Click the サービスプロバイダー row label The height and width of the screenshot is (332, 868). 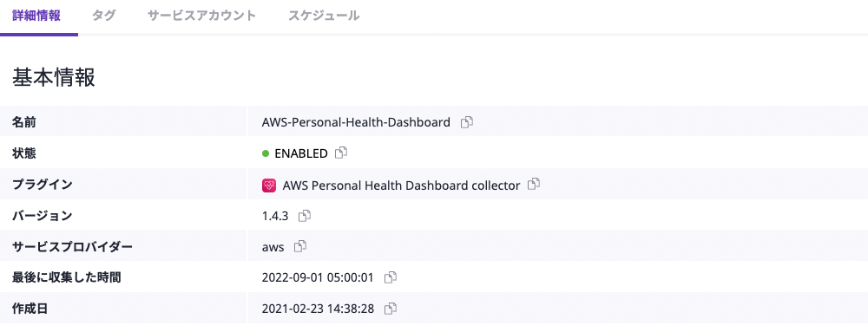[x=73, y=246]
